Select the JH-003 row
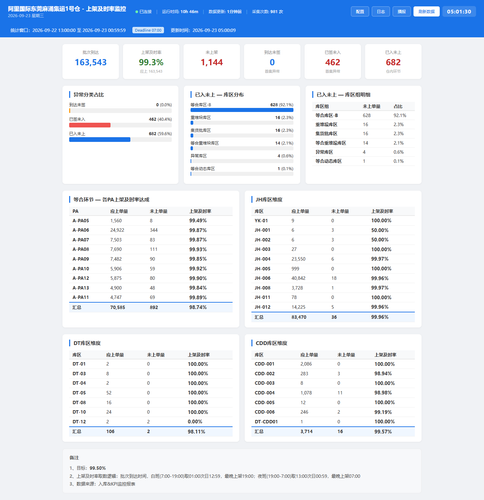The height and width of the screenshot is (500, 484). [333, 249]
